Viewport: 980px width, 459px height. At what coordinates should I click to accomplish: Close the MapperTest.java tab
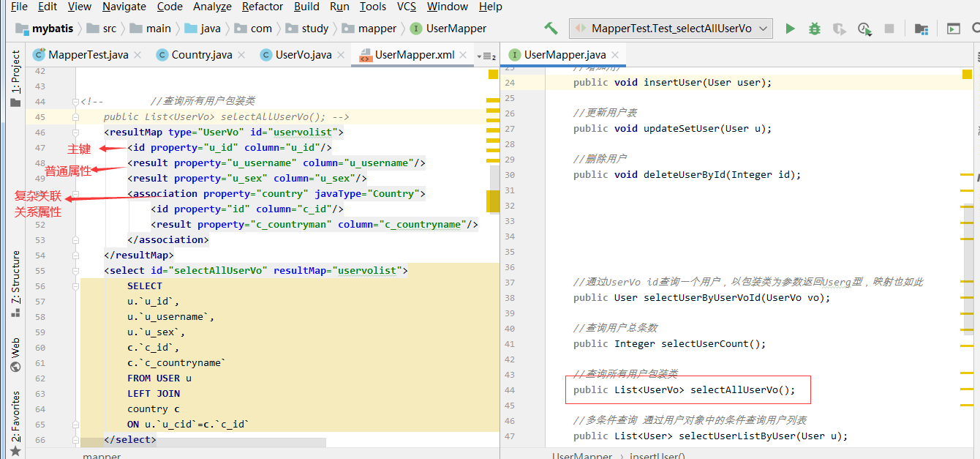[137, 55]
